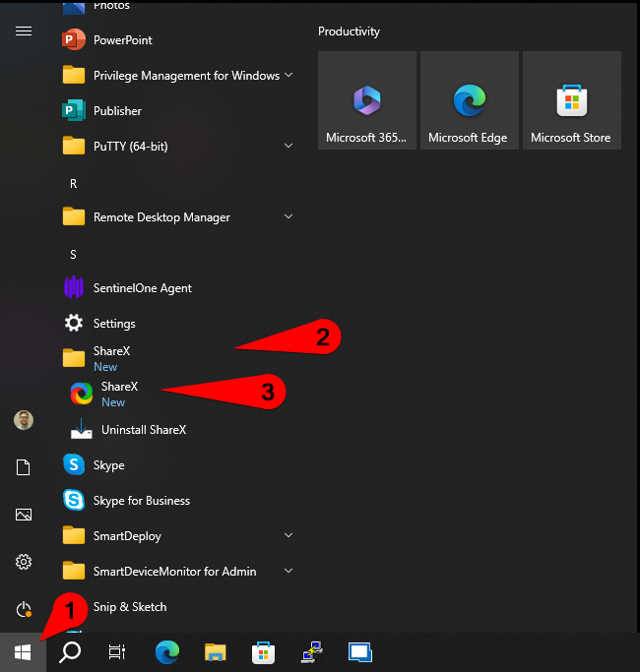This screenshot has height=672, width=640.
Task: Open Microsoft Store taskbar icon
Action: pos(263,652)
